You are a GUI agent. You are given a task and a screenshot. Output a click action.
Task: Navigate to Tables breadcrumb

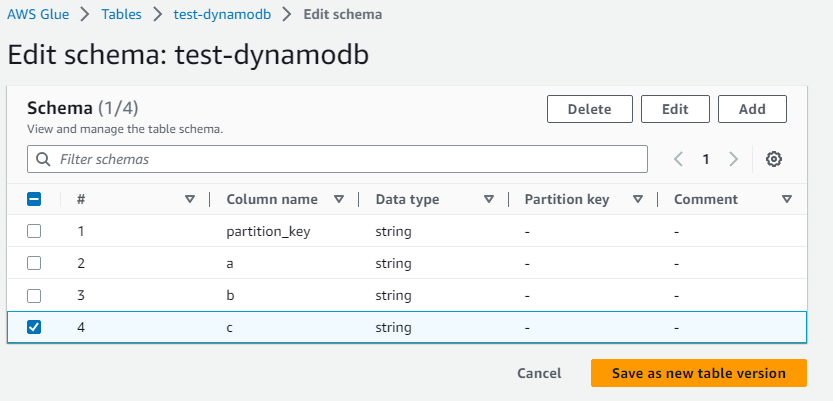point(121,15)
